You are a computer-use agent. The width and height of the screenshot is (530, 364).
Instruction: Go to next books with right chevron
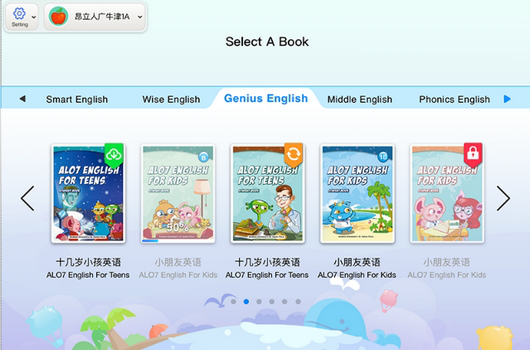pos(503,198)
